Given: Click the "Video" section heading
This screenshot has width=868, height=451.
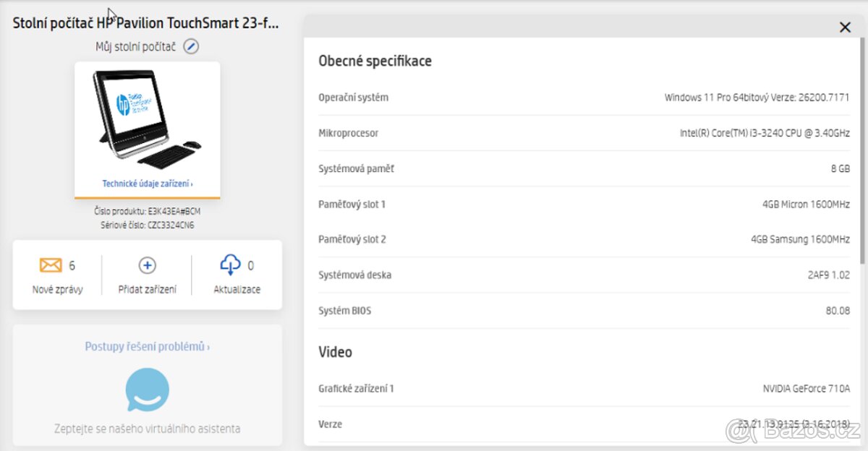Looking at the screenshot, I should pyautogui.click(x=336, y=352).
